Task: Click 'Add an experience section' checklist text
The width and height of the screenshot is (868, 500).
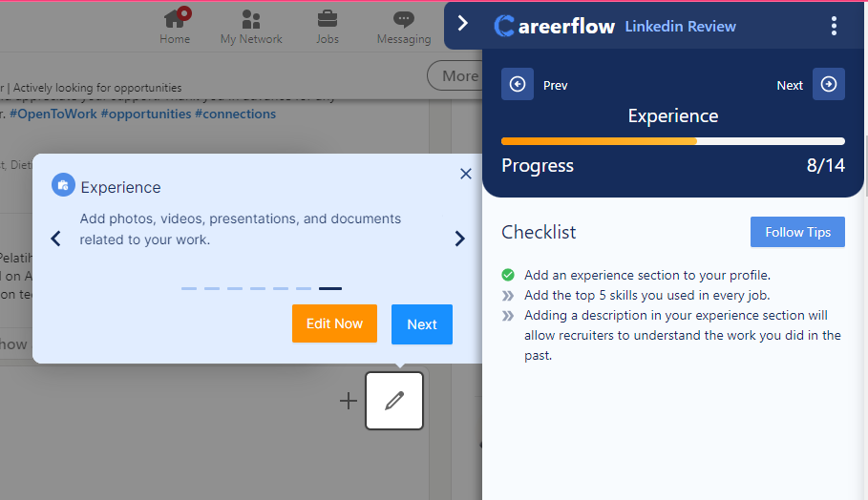Action: pos(647,275)
